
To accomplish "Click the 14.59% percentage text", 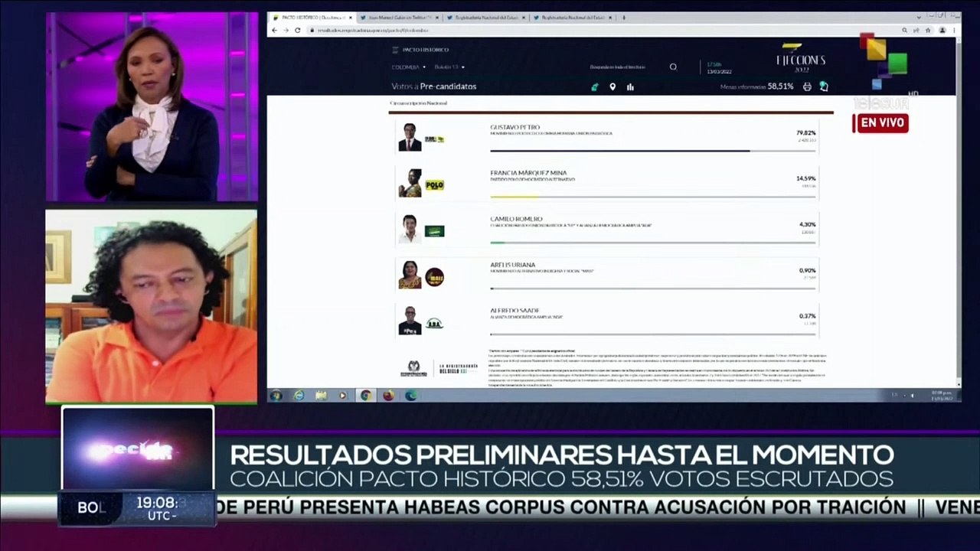I will [806, 178].
